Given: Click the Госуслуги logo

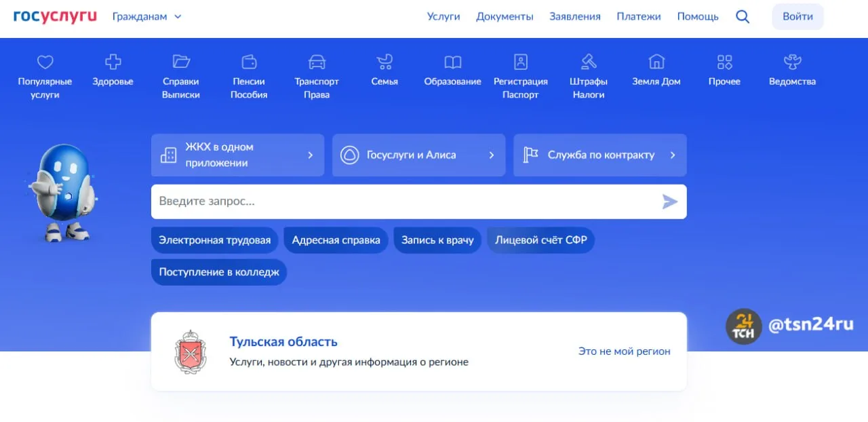Looking at the screenshot, I should (55, 16).
